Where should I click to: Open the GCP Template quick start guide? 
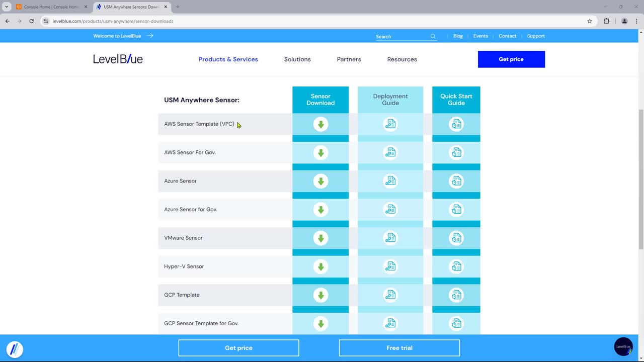tap(456, 295)
